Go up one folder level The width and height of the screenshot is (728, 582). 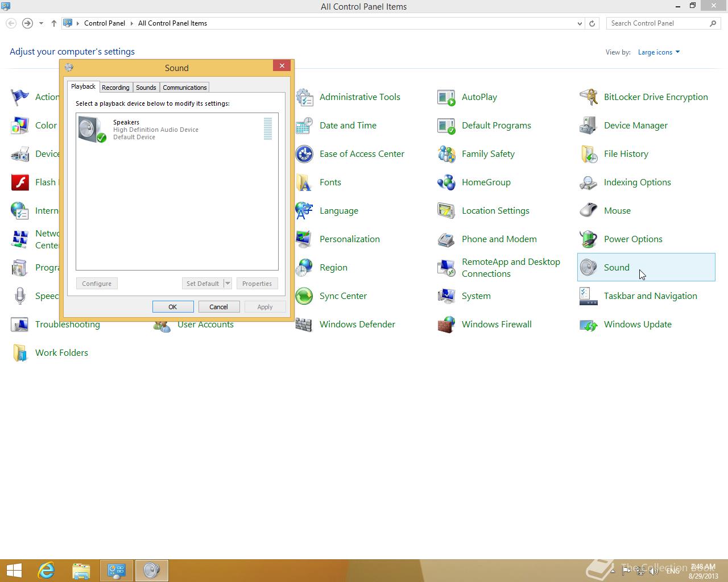click(54, 23)
